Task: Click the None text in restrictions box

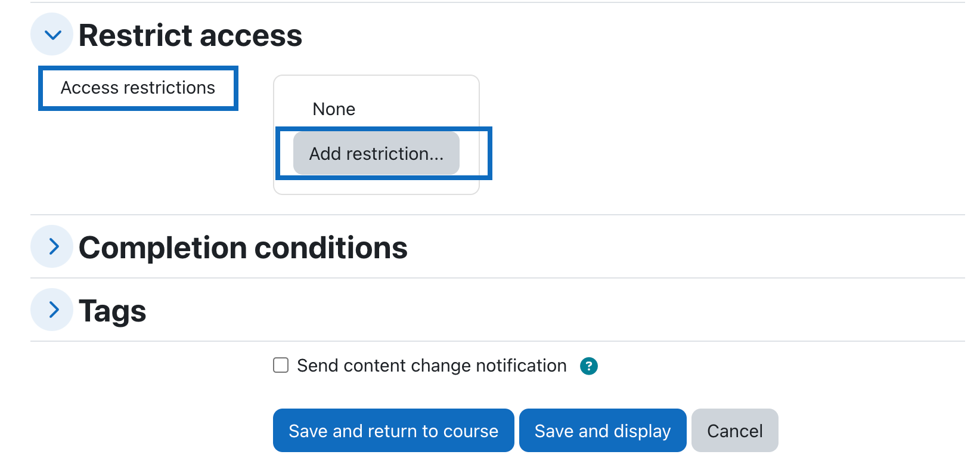Action: click(334, 109)
